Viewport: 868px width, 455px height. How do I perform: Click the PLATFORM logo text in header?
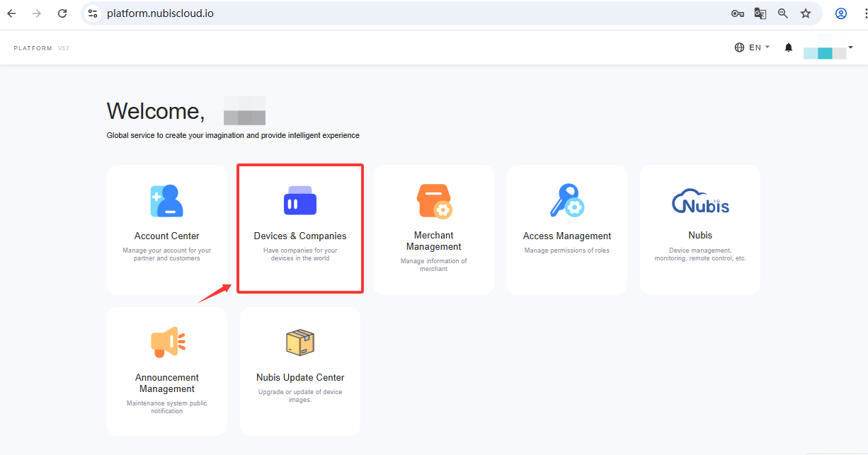click(x=33, y=48)
